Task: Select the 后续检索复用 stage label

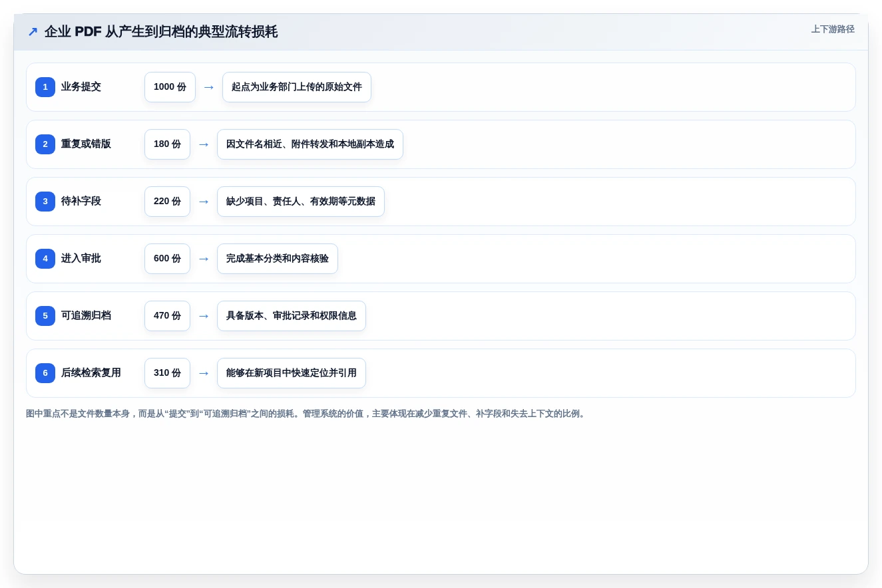Action: (x=91, y=373)
